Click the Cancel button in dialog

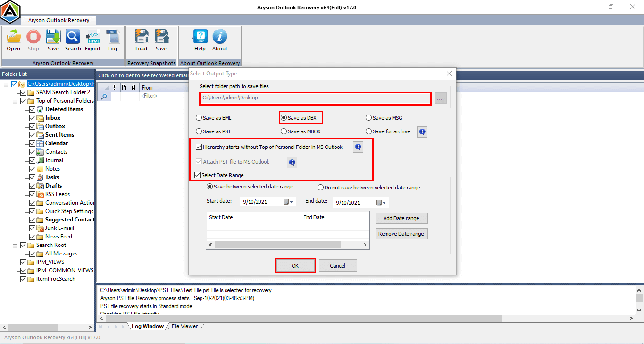[338, 266]
